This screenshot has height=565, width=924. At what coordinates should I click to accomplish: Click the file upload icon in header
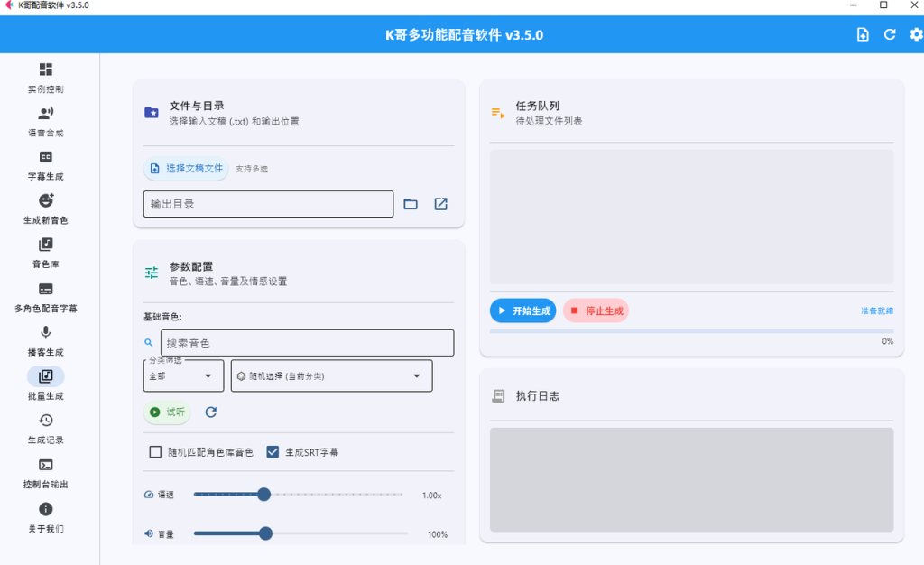862,35
